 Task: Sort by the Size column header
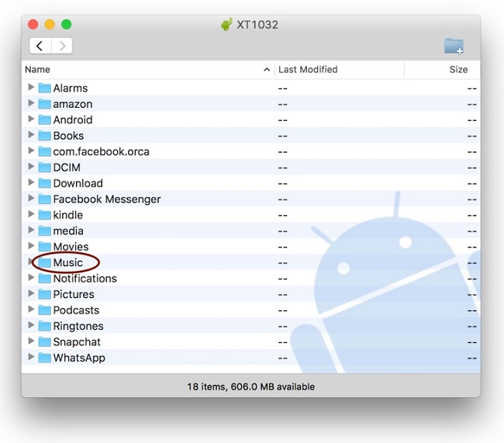click(x=457, y=70)
